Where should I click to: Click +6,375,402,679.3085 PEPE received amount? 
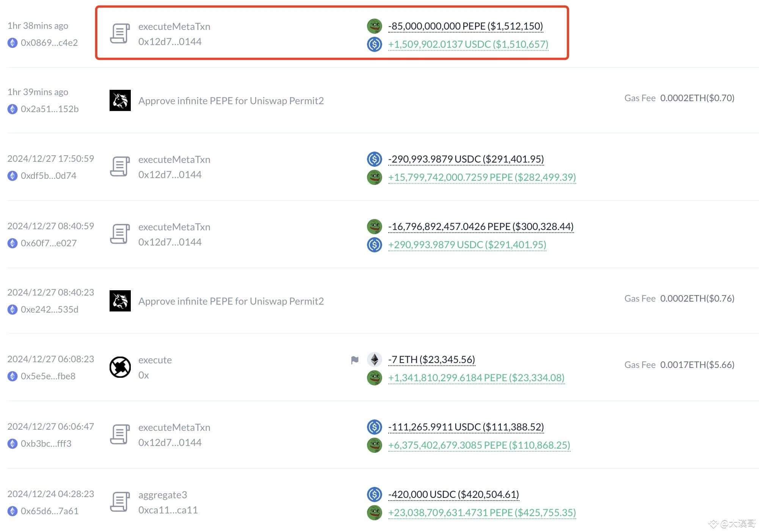click(479, 445)
